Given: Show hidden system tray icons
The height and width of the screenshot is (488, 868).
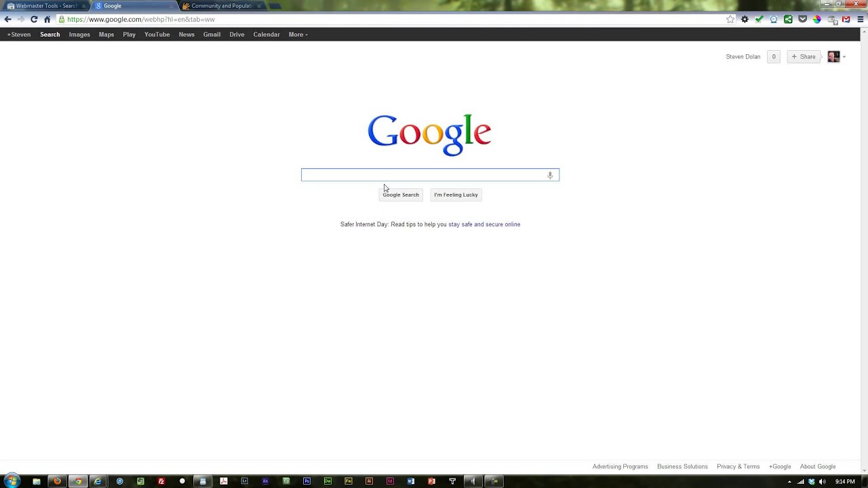Looking at the screenshot, I should [x=789, y=482].
